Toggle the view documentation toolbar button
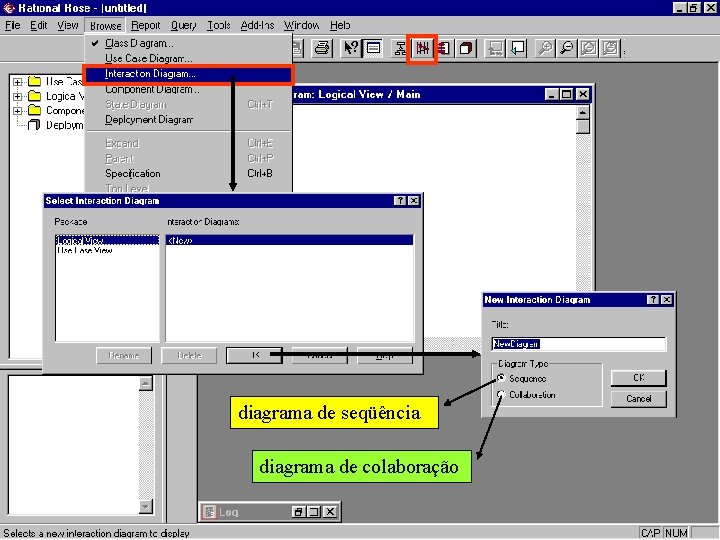Screen dimensions: 720x540 pos(374,48)
